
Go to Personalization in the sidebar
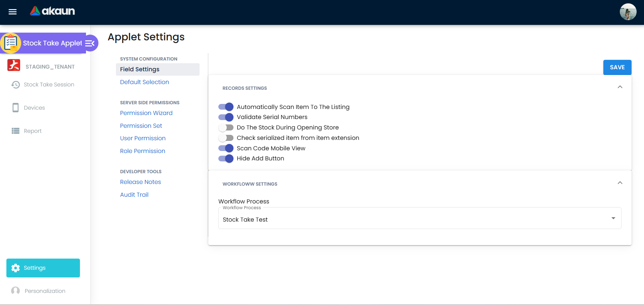tap(45, 291)
